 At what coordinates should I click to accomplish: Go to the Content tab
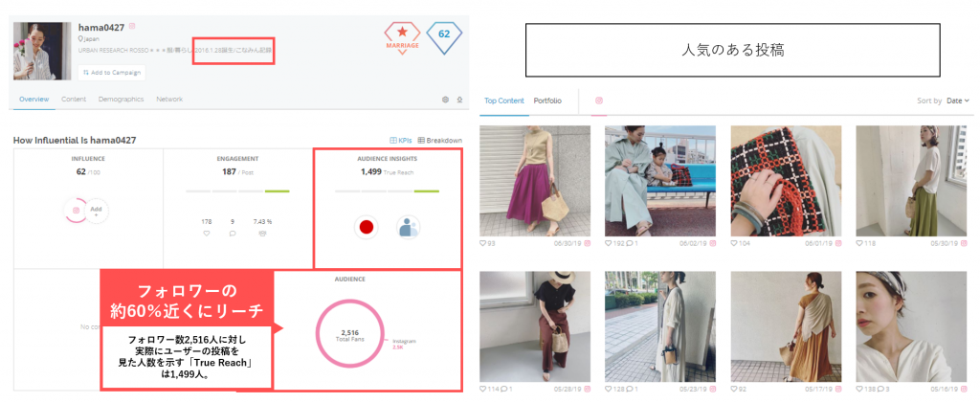point(74,100)
